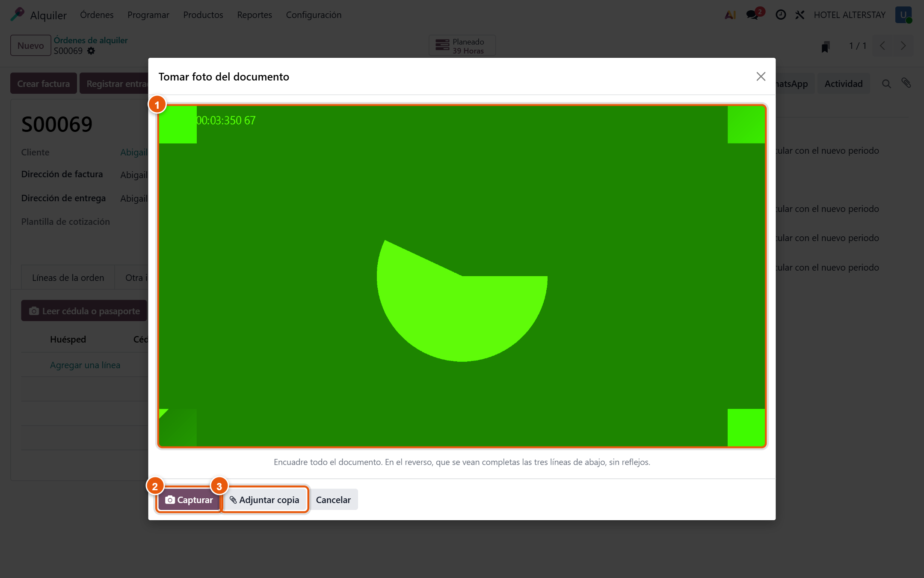Click the 1 / 1 pager counter
This screenshot has width=924, height=578.
858,46
